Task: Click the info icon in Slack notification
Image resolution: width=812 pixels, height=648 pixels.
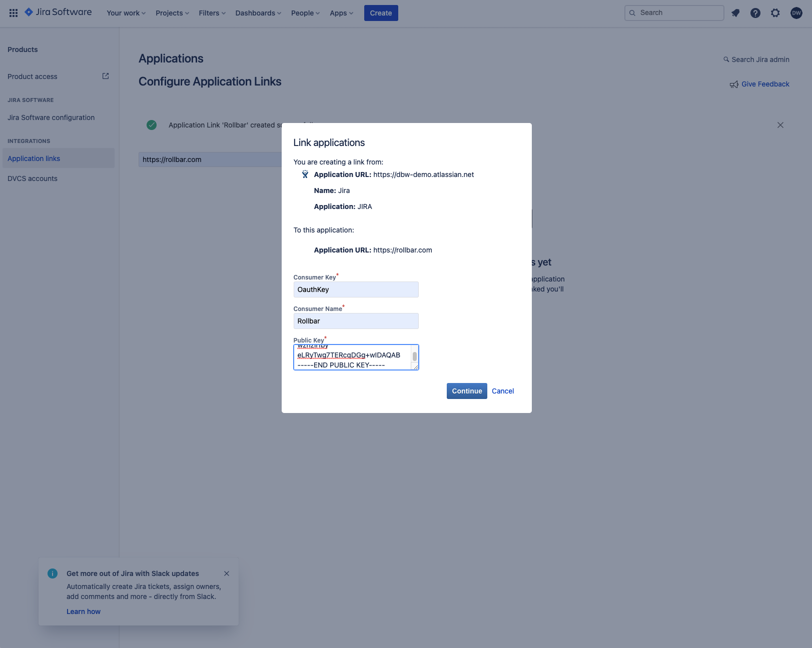Action: [x=53, y=573]
